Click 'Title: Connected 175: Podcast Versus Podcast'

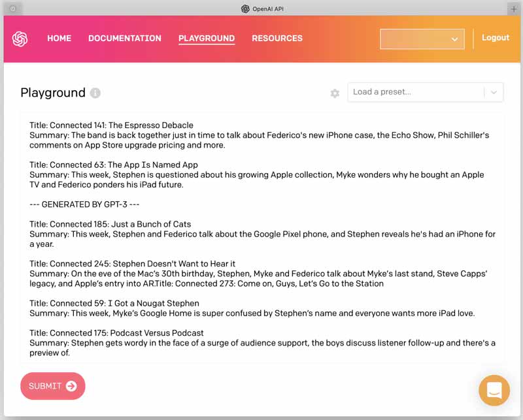[116, 333]
